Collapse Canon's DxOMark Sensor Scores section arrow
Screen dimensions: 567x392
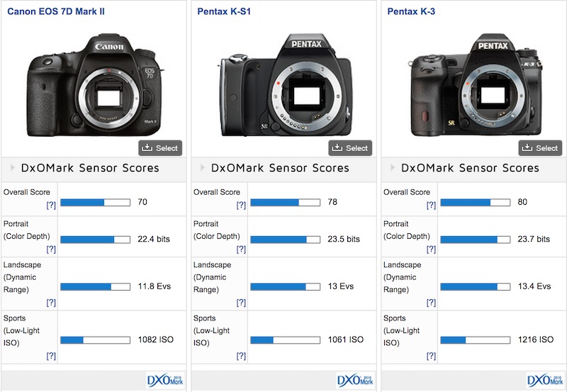[x=12, y=167]
